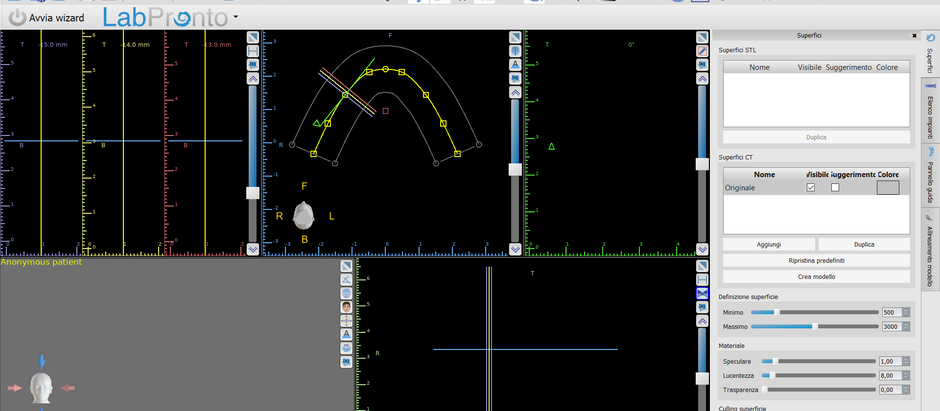The image size is (940, 411).
Task: Open the LabPronto logo dropdown arrow
Action: [236, 17]
